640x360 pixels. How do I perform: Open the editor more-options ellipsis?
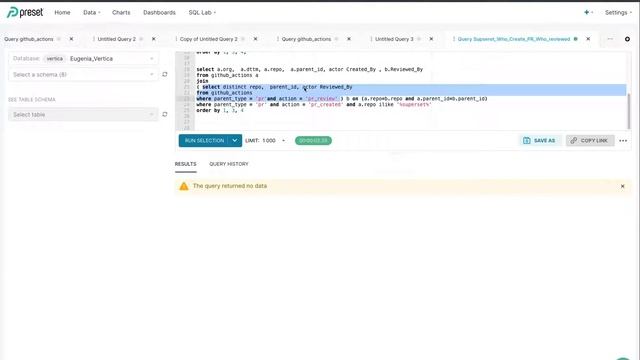coord(623,140)
